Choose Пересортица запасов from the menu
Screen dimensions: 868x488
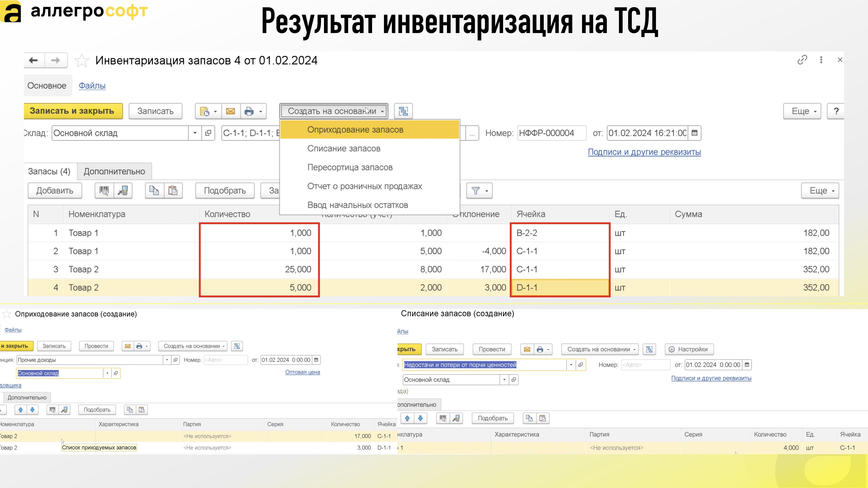tap(370, 167)
